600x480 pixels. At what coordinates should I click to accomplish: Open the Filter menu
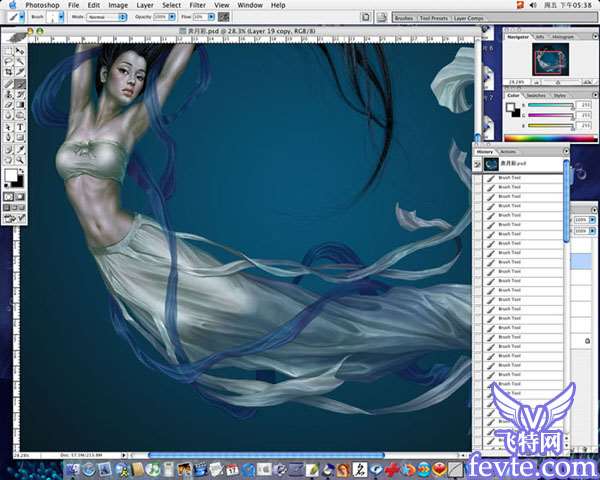click(197, 5)
